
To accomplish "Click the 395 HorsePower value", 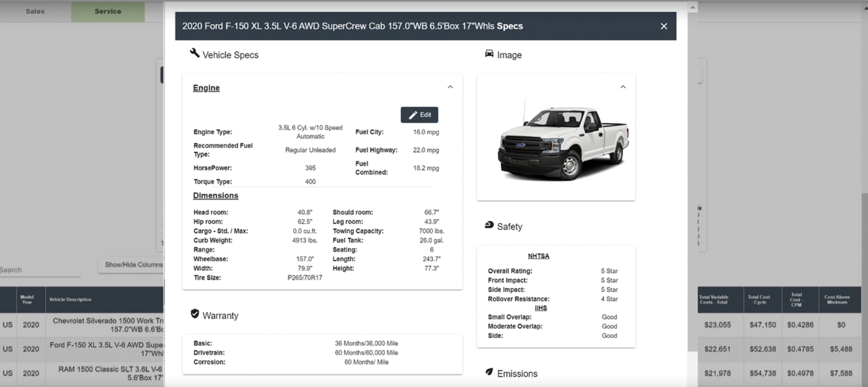I will [x=310, y=168].
